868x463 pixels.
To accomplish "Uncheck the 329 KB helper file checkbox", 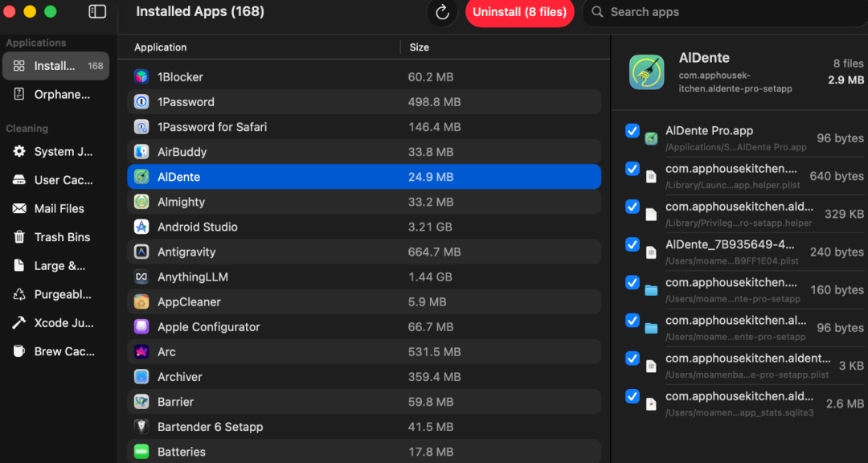I will tap(633, 207).
